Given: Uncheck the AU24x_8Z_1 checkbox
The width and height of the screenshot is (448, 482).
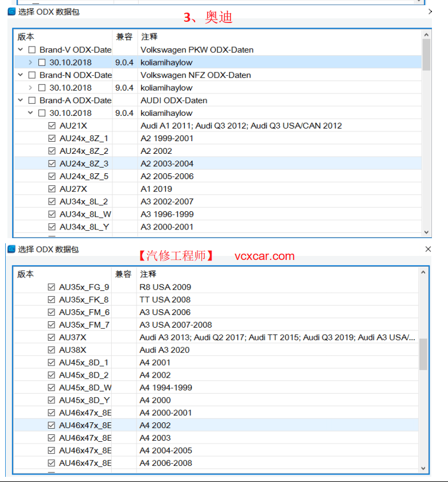Looking at the screenshot, I should (52, 138).
